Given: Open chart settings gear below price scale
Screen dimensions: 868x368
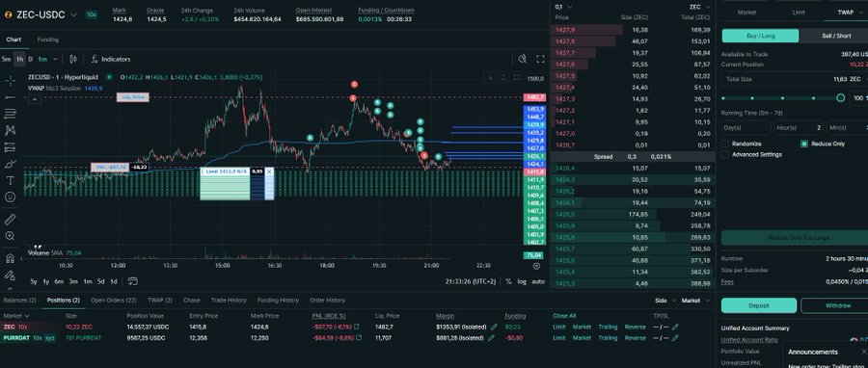Looking at the screenshot, I should pos(536,266).
